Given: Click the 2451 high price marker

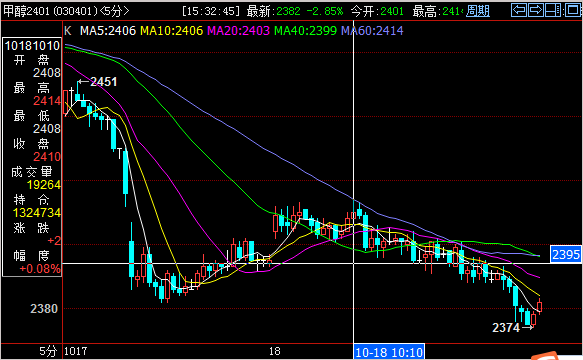Looking at the screenshot, I should (103, 82).
